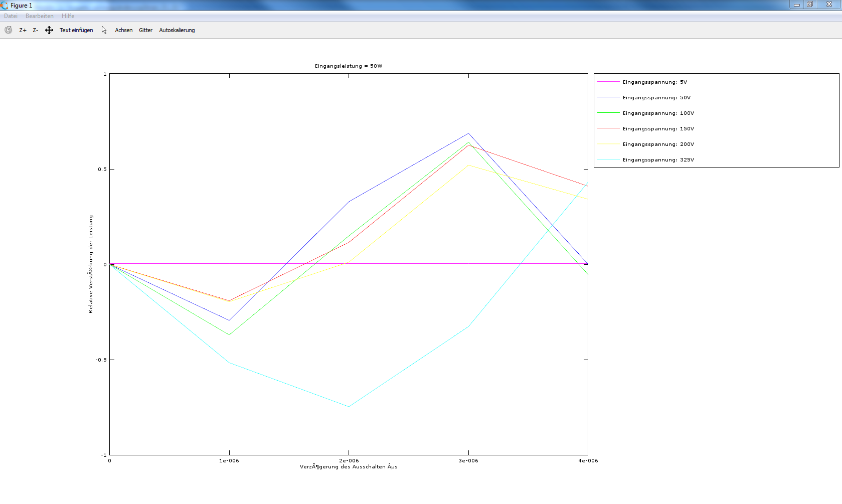Open the Datei menu
The height and width of the screenshot is (504, 842).
pos(11,16)
